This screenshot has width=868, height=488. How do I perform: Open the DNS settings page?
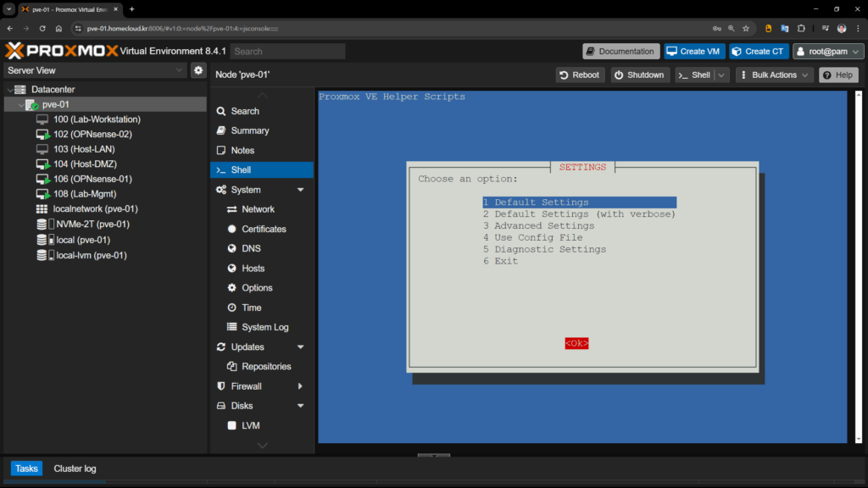tap(251, 248)
